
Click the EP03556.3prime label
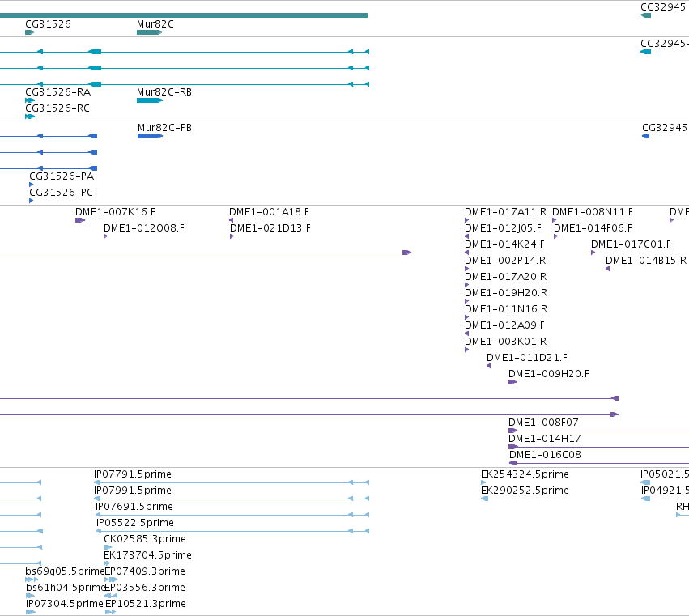146,588
